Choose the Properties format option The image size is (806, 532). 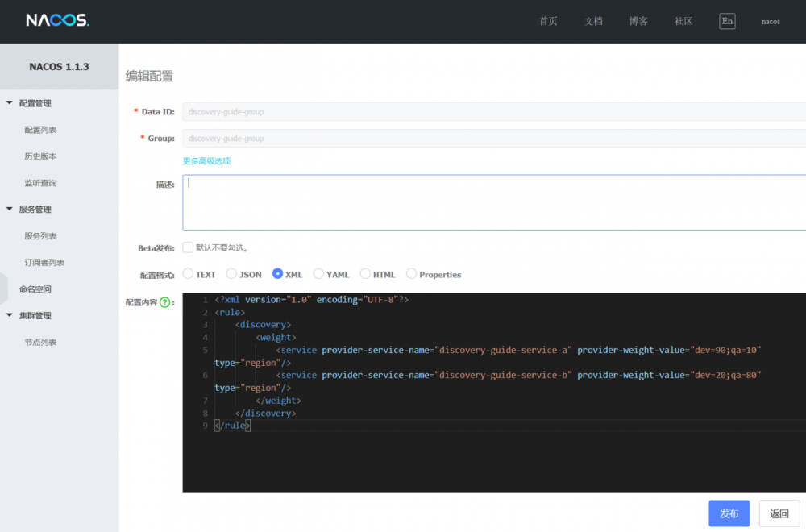coord(412,274)
